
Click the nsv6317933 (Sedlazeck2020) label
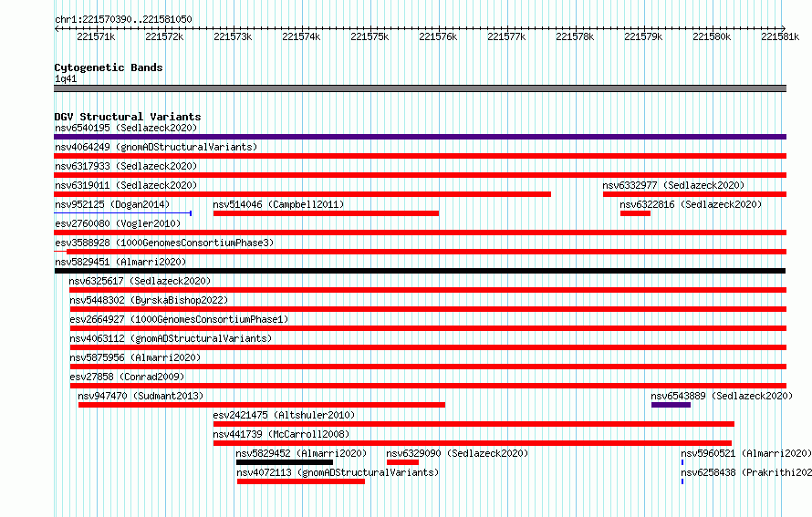pyautogui.click(x=126, y=166)
